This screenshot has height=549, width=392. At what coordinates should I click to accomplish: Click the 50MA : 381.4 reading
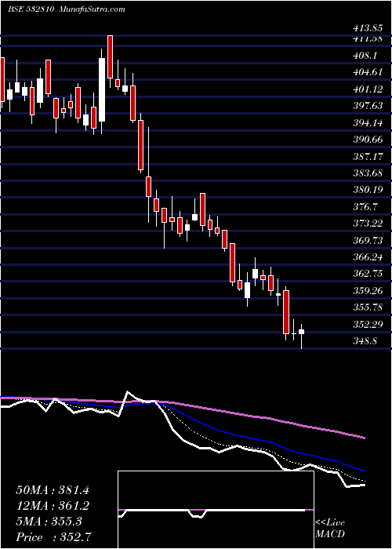(53, 490)
